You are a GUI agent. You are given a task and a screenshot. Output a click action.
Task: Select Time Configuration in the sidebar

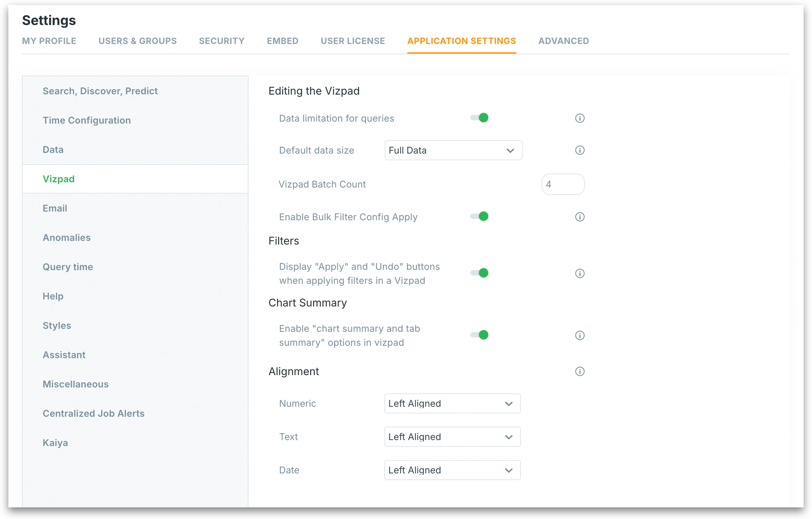point(87,120)
